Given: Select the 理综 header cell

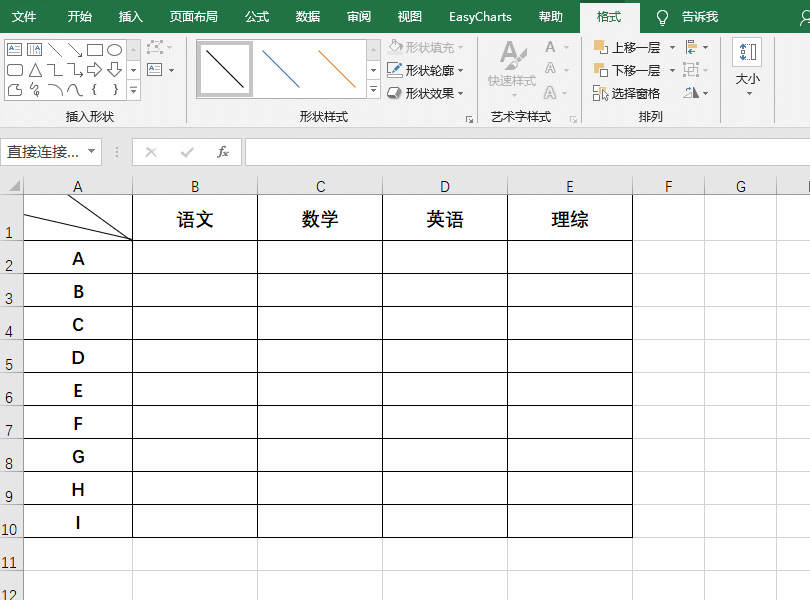Looking at the screenshot, I should (570, 219).
